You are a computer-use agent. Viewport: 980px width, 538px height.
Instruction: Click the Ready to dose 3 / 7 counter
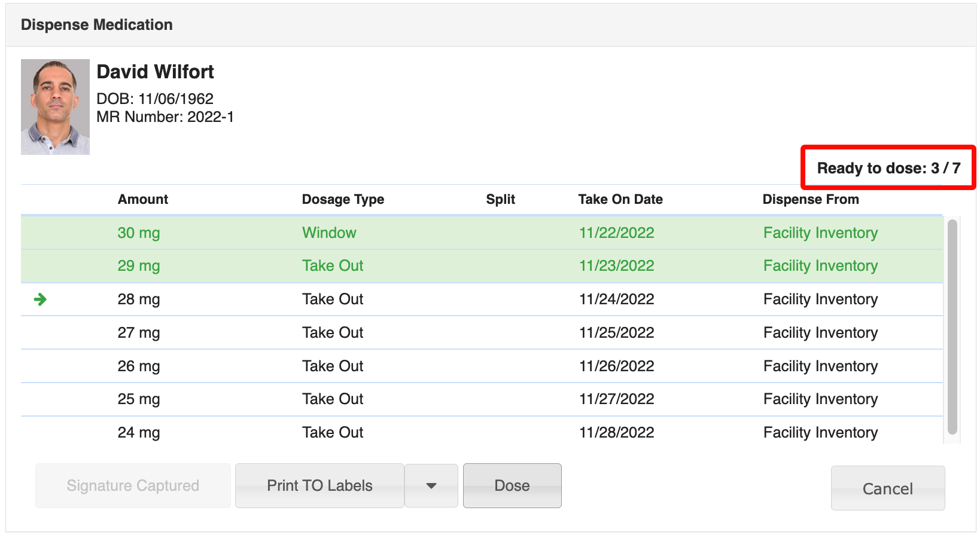click(888, 169)
